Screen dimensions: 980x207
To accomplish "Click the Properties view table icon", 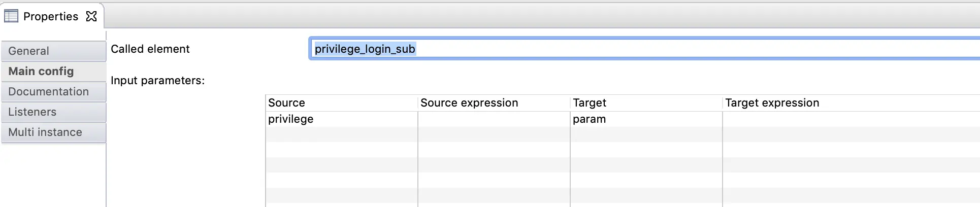I will pos(11,16).
